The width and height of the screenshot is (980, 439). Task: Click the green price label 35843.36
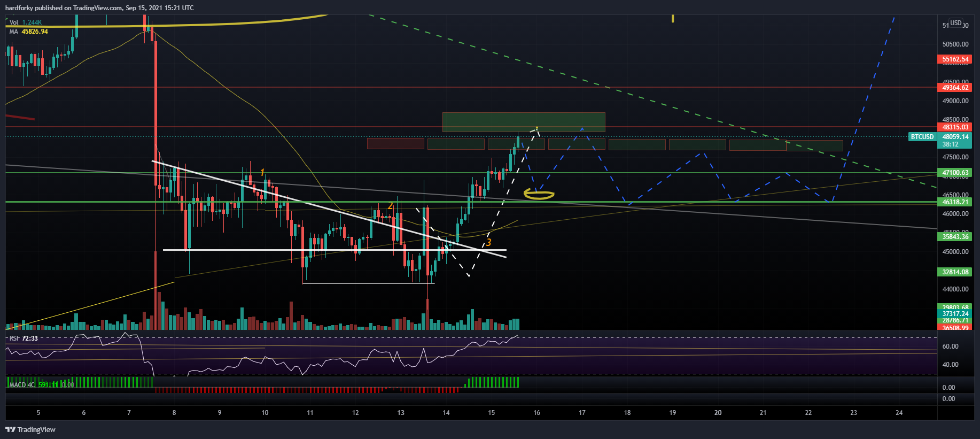pyautogui.click(x=955, y=237)
